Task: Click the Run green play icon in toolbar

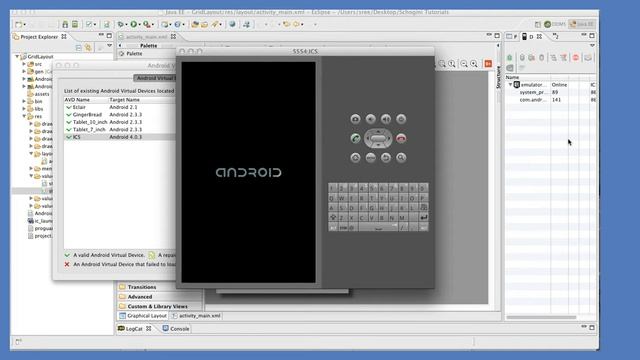Action: pos(134,24)
